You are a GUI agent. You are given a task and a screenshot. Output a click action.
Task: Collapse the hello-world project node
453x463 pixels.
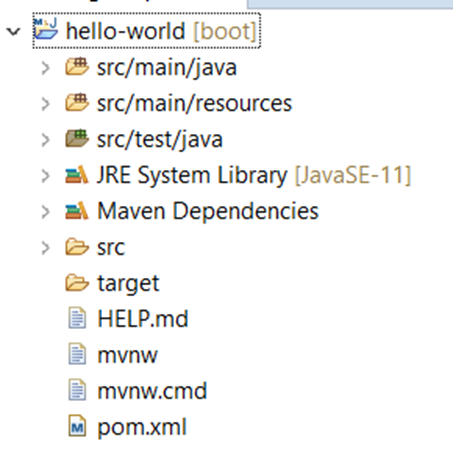click(14, 32)
